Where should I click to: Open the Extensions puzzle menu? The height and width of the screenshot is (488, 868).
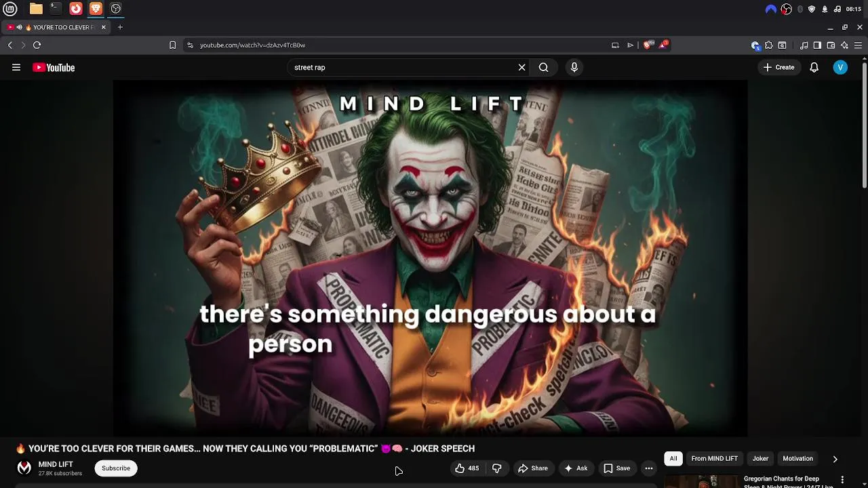[768, 45]
